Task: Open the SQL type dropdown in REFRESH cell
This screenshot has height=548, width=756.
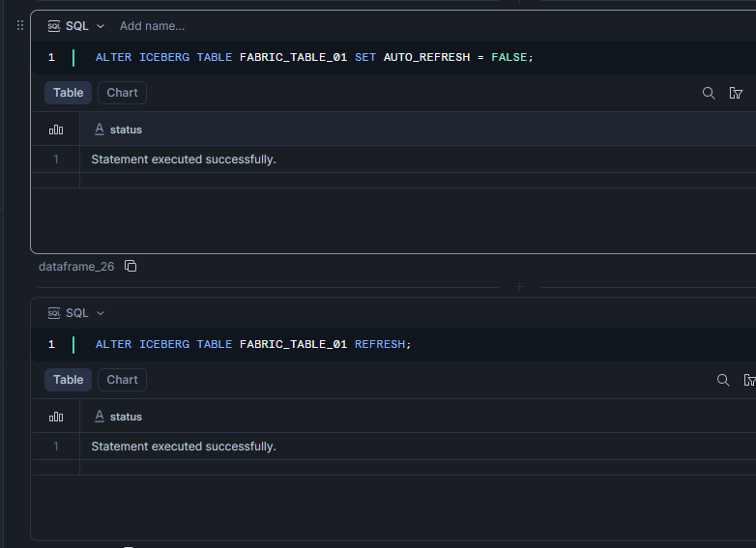Action: 101,313
